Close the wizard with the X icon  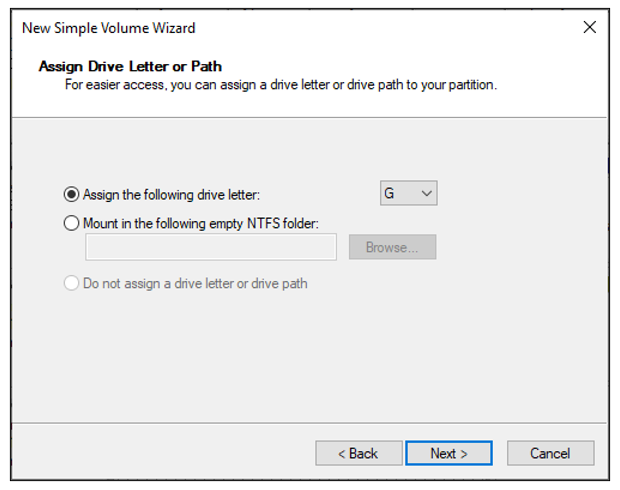(590, 27)
